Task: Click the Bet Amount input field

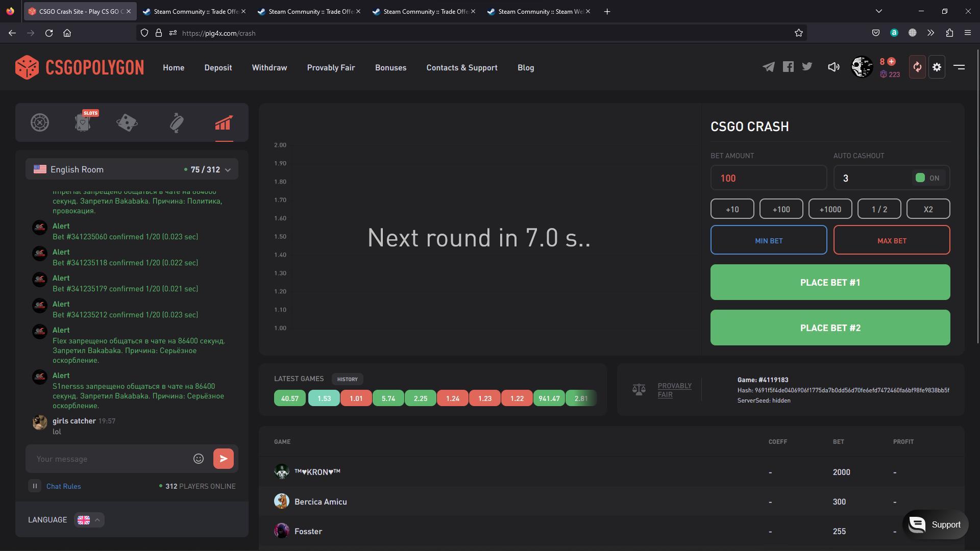Action: coord(768,178)
